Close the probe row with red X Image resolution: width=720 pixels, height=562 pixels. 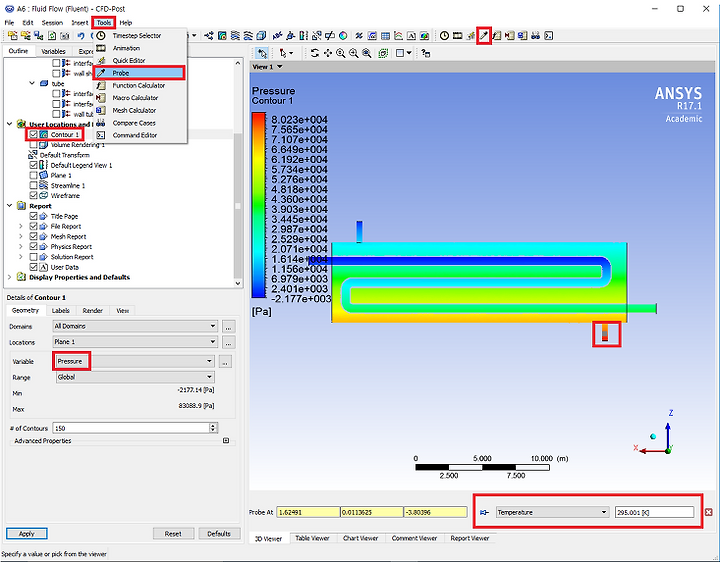pos(709,512)
